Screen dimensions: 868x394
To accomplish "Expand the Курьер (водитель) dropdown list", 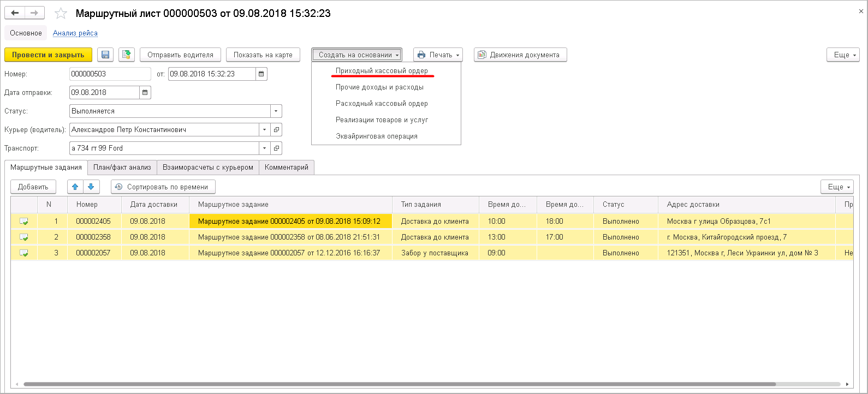I will (x=265, y=130).
